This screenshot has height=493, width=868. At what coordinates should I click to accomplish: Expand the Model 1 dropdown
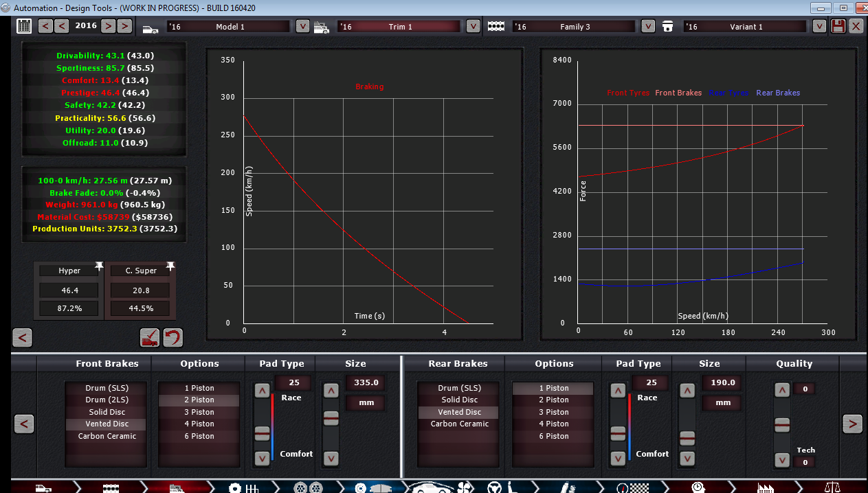pos(302,26)
